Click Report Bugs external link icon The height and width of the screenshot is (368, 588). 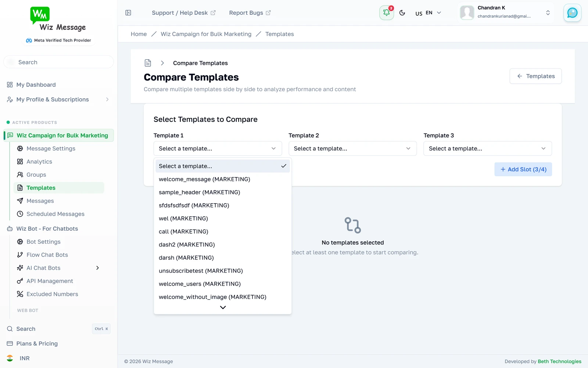pyautogui.click(x=268, y=13)
